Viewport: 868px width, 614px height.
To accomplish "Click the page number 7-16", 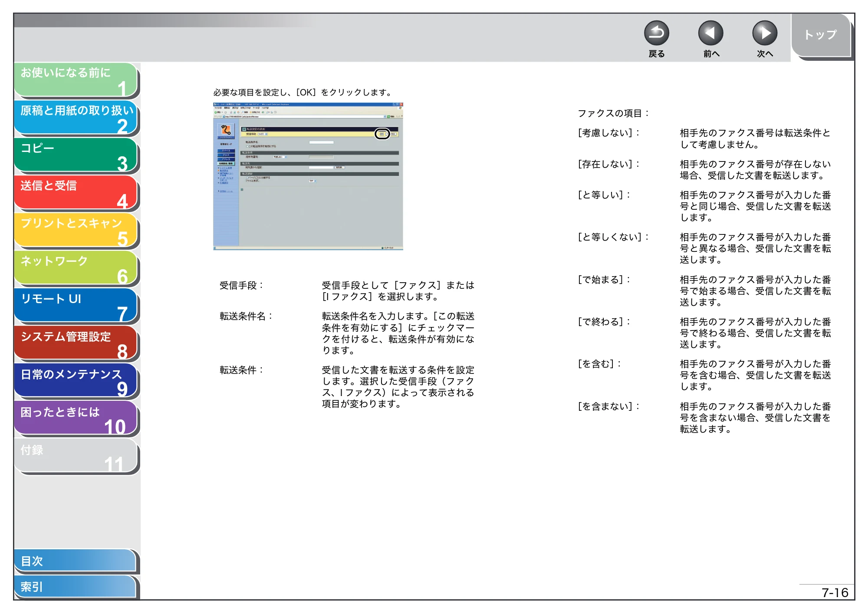I will [835, 593].
